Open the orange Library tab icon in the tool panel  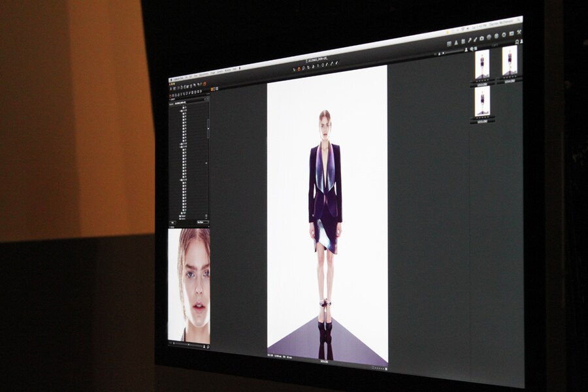click(170, 95)
